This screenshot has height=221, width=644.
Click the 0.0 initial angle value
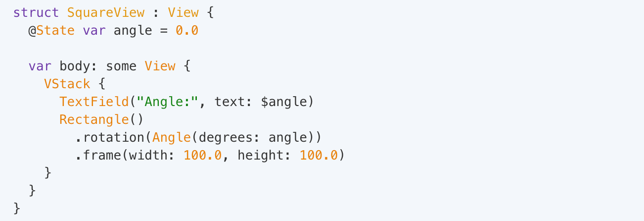pos(187,31)
